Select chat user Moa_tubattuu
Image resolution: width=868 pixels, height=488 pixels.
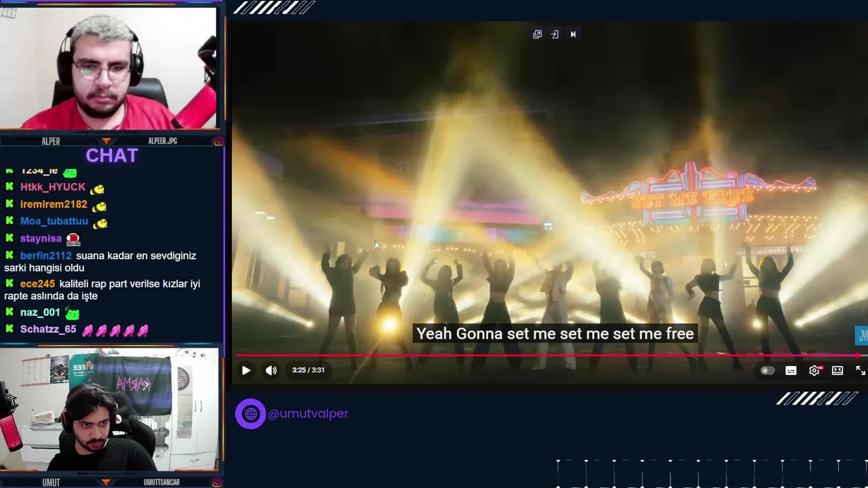tap(54, 221)
